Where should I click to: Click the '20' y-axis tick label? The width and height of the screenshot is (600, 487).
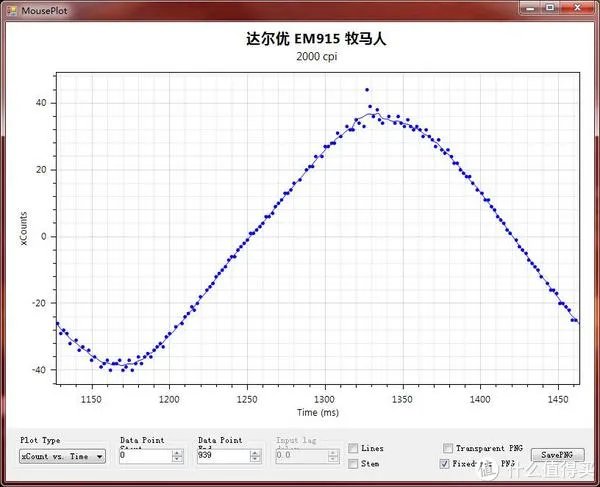point(41,170)
